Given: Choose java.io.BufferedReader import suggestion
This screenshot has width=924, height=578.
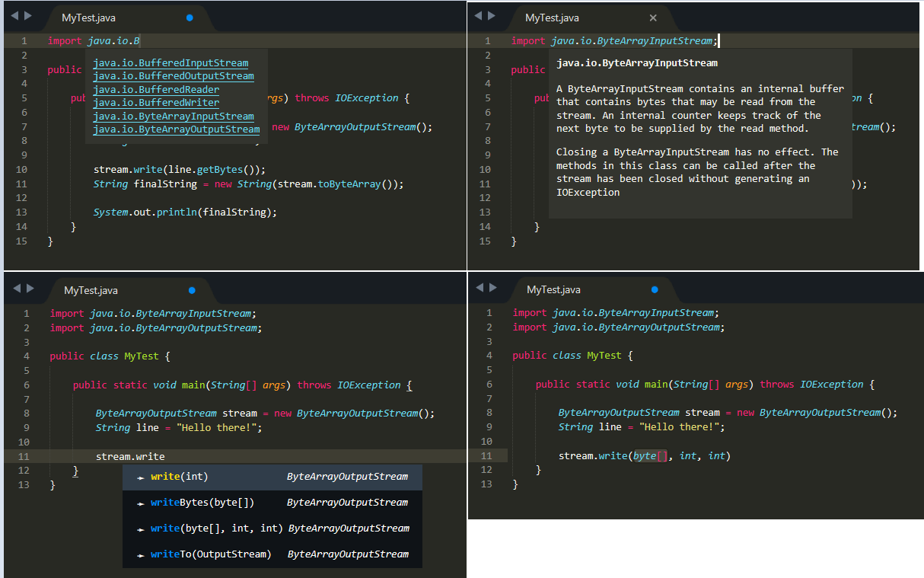Looking at the screenshot, I should pos(156,90).
